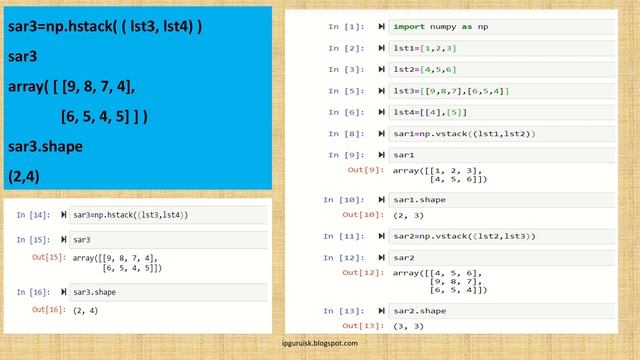Run cell In [16] with its run icon
The width and height of the screenshot is (640, 360).
tap(63, 292)
